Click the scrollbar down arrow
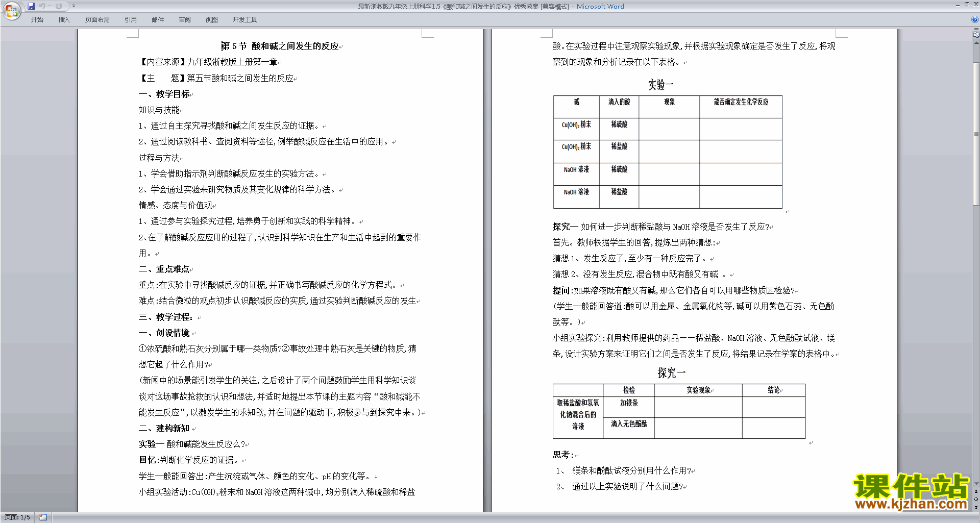Screen dimensions: 980x523 (x=976, y=484)
